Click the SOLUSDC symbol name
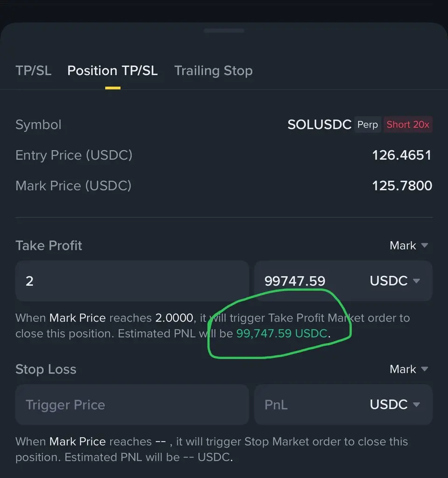 [319, 125]
